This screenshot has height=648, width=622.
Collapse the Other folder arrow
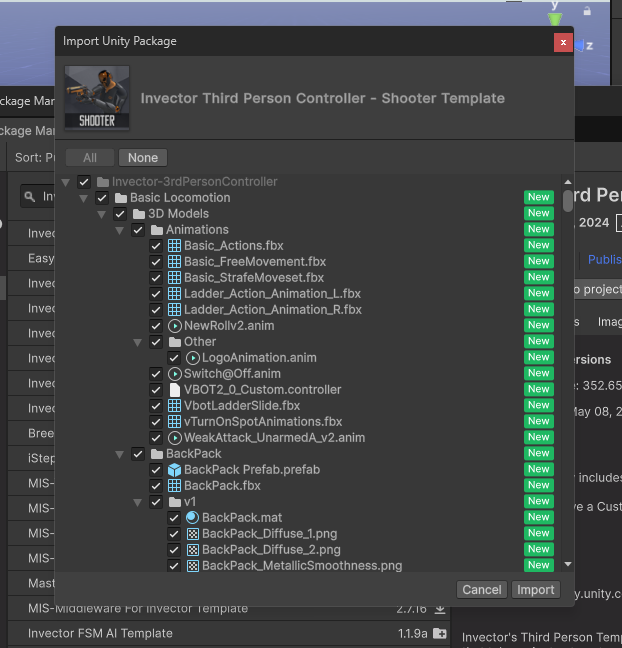coord(138,343)
